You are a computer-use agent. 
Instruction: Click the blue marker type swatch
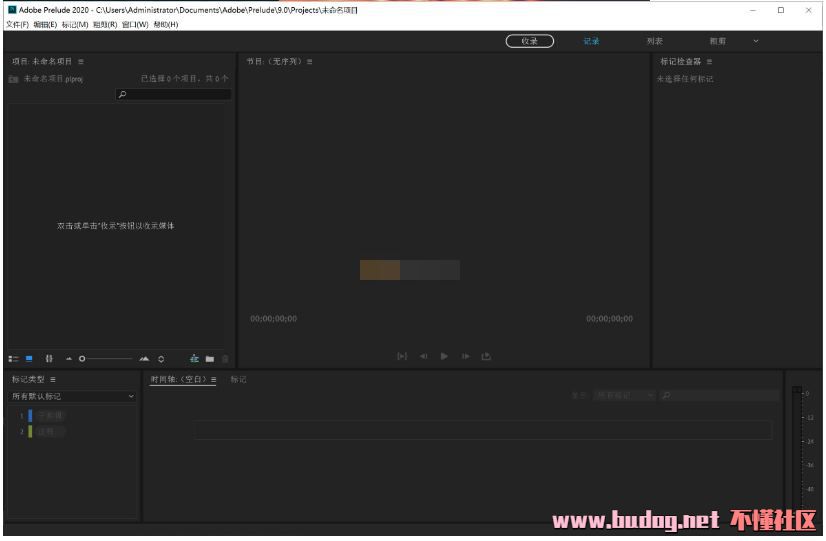[31, 415]
